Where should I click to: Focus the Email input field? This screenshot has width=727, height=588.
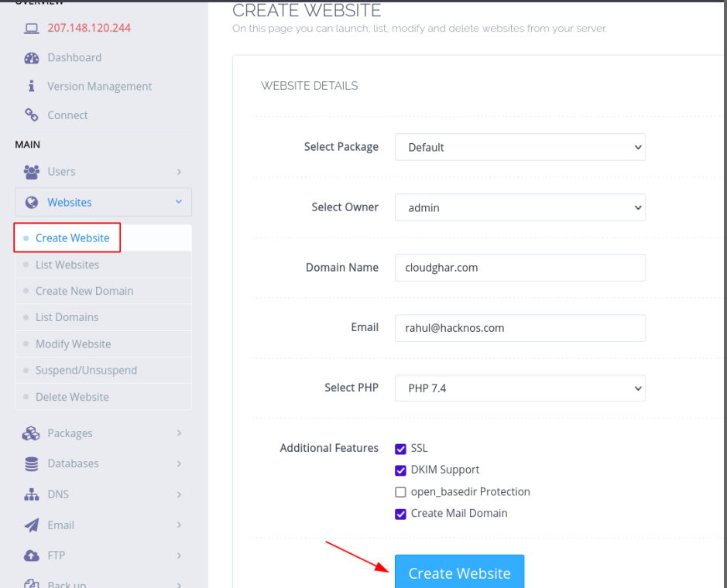(520, 328)
